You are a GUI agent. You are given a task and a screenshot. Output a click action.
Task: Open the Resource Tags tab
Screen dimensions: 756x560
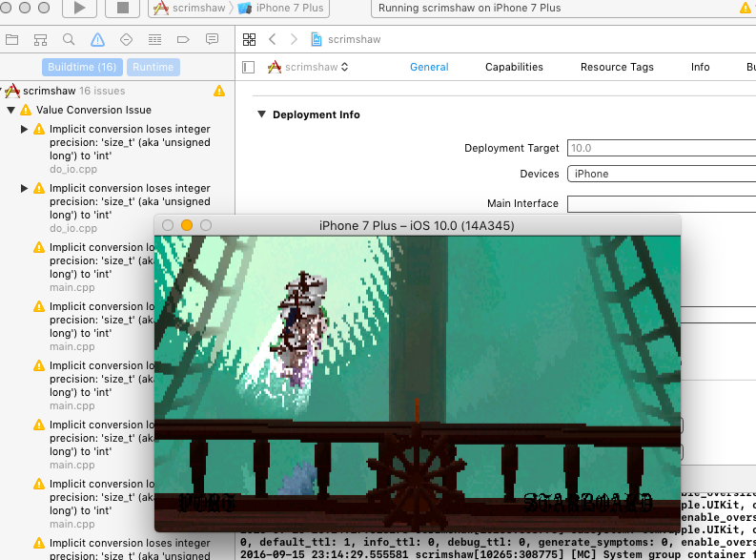tap(617, 67)
